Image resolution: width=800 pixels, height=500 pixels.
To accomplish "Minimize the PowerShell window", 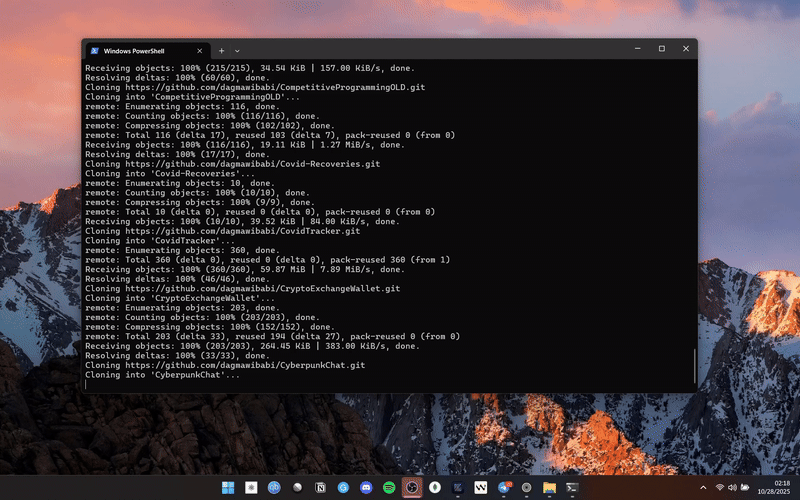I will (638, 49).
